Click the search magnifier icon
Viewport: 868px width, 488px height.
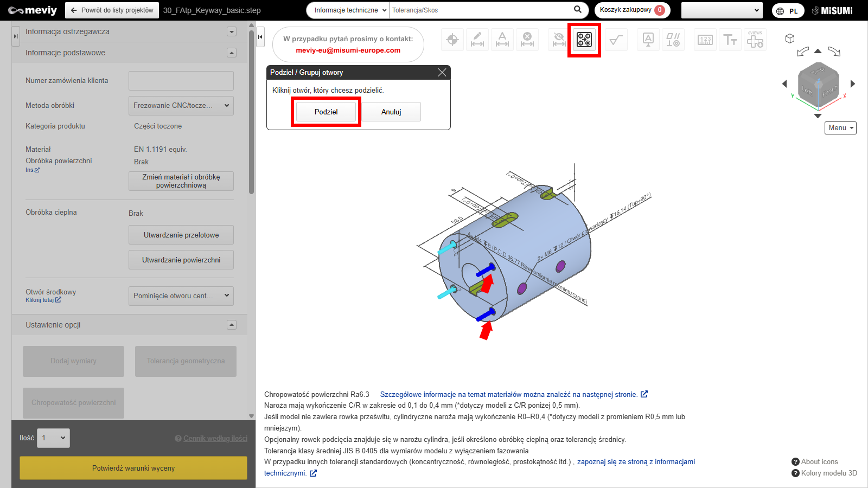point(578,10)
